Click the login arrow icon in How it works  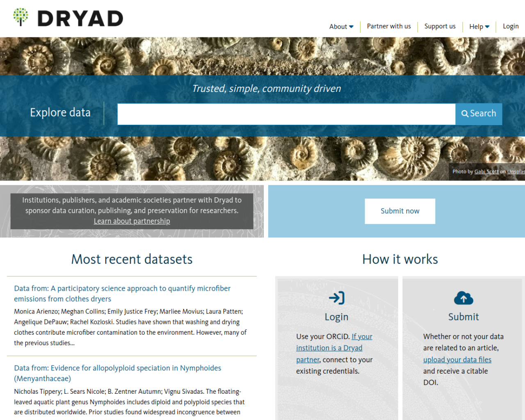(337, 298)
